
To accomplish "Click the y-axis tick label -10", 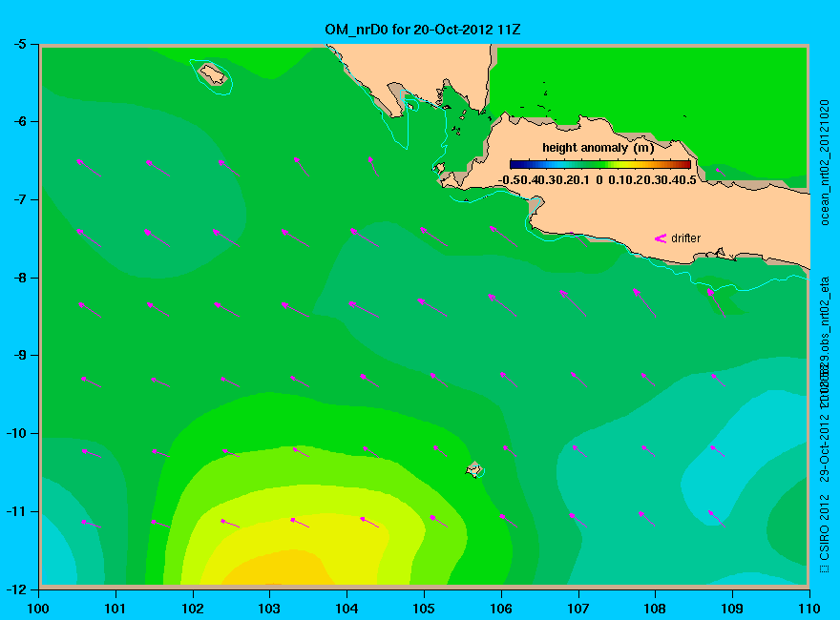I will pyautogui.click(x=16, y=433).
